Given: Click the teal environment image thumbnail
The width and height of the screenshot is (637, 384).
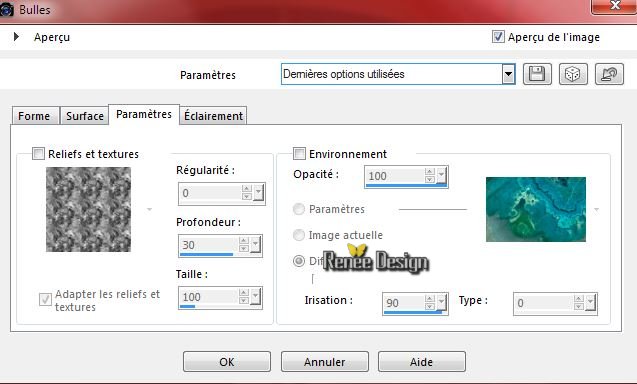Looking at the screenshot, I should (536, 209).
